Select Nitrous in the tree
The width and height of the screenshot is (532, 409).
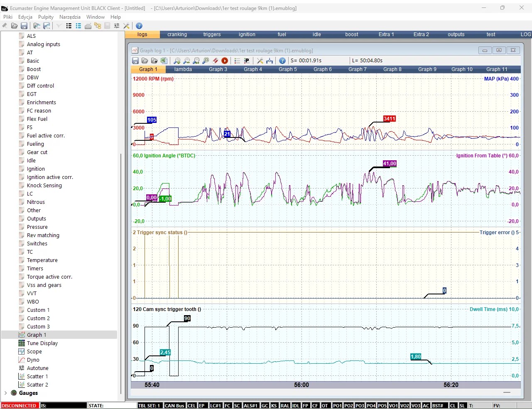pos(36,202)
